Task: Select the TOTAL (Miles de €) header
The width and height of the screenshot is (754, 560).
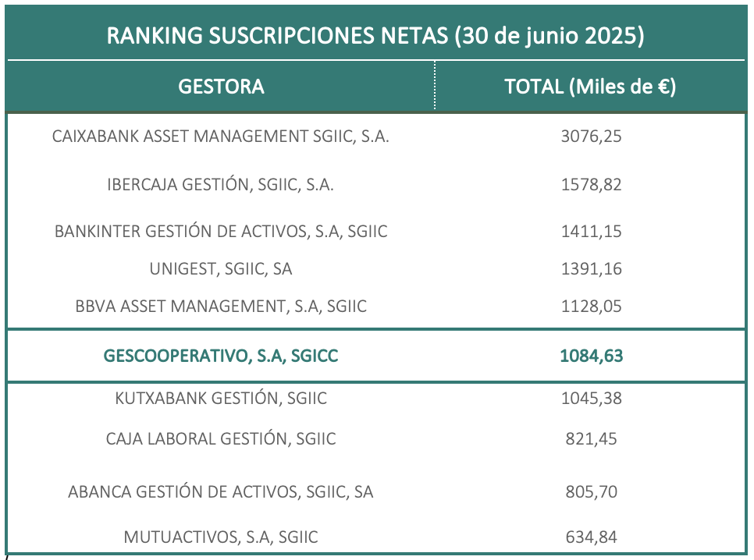Action: (591, 87)
